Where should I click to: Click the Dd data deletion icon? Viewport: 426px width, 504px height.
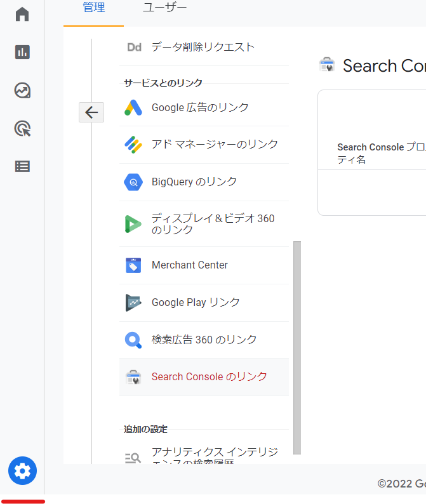click(x=134, y=47)
